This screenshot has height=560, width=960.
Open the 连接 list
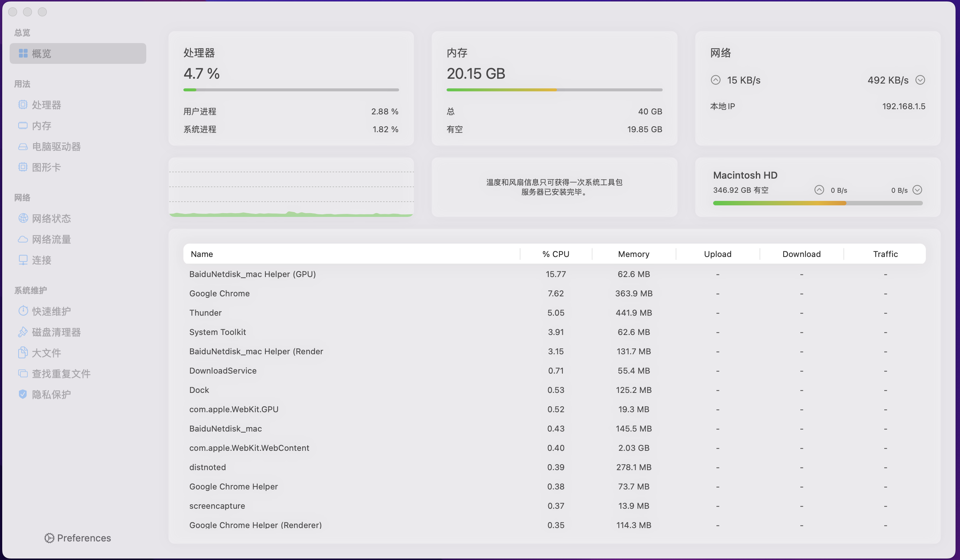pyautogui.click(x=42, y=260)
